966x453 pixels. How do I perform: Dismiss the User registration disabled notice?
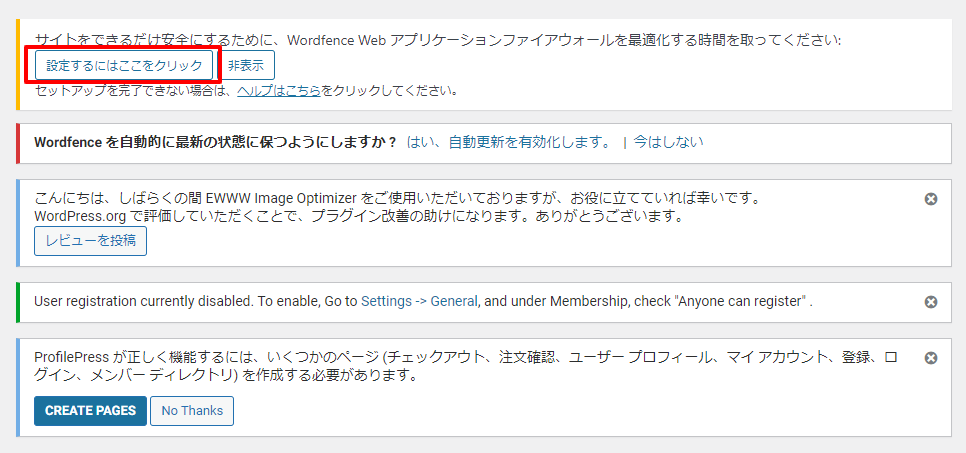[x=931, y=302]
